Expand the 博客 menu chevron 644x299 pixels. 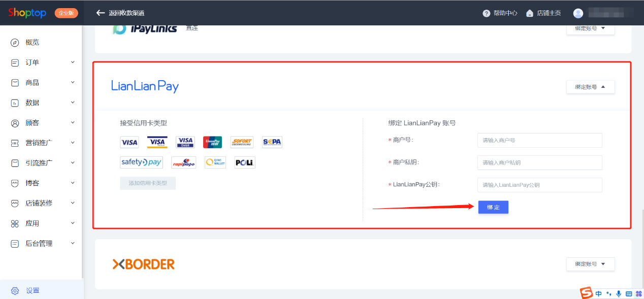[73, 183]
